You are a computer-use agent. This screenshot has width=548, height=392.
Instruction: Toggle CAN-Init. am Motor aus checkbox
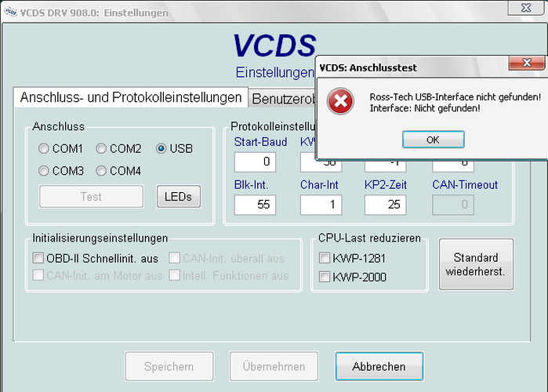tap(38, 275)
